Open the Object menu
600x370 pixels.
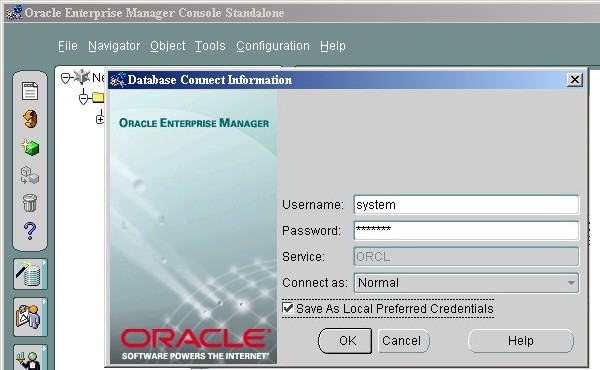[168, 46]
